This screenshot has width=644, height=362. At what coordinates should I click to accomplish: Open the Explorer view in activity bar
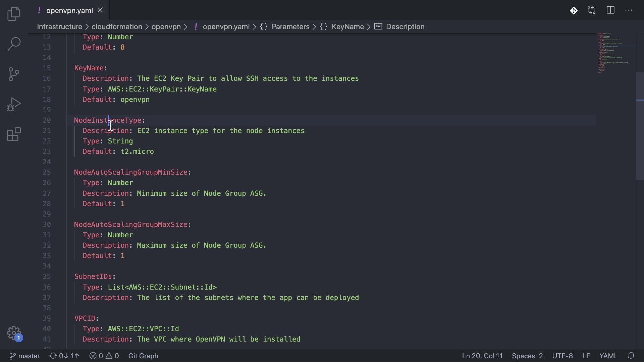pyautogui.click(x=14, y=14)
